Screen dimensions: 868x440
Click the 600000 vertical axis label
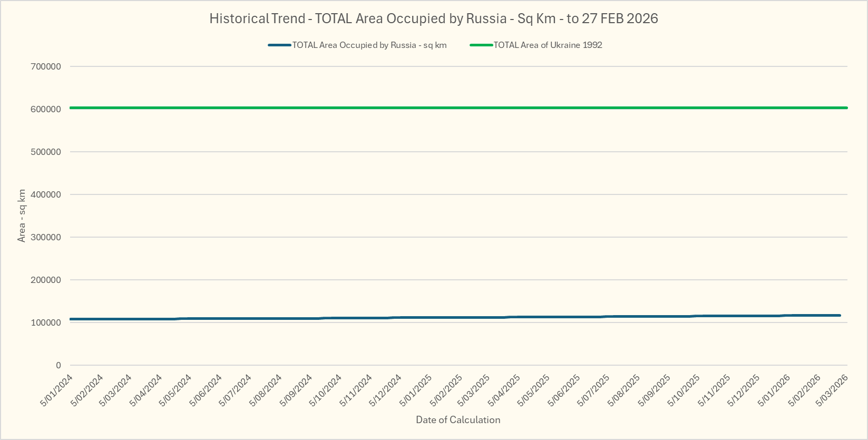(x=46, y=109)
